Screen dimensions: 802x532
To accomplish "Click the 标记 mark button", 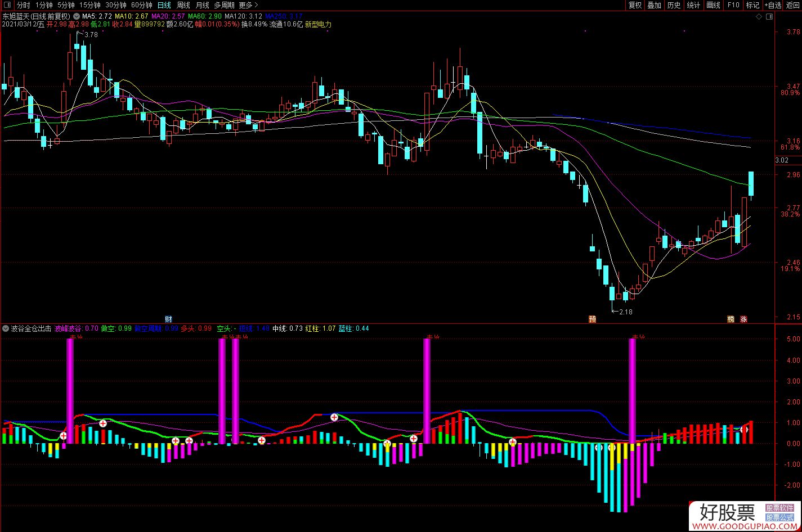I will (752, 5).
